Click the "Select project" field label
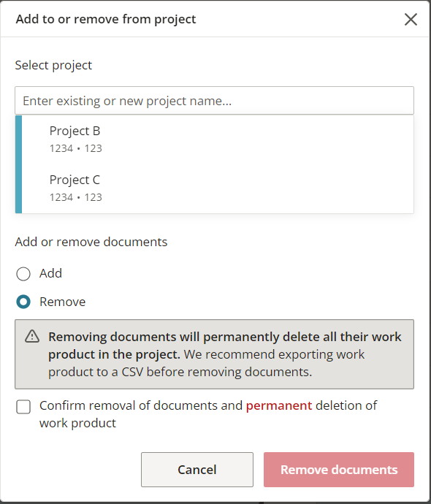Screen dimensions: 431x504 53,65
